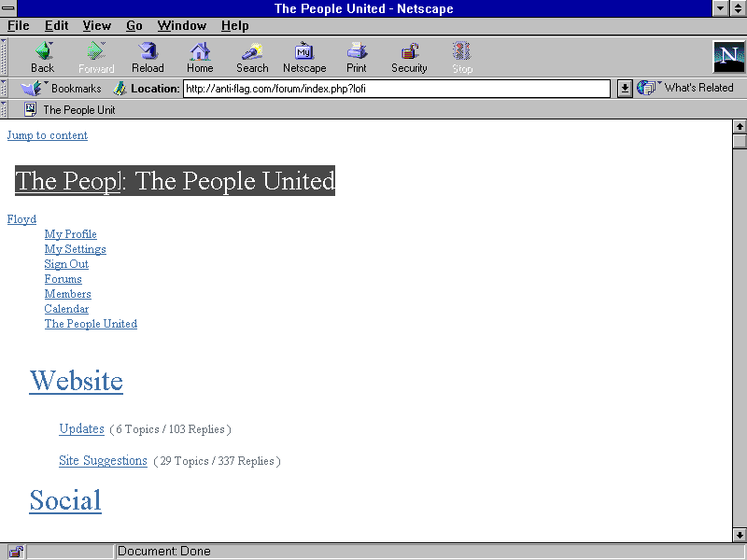Viewport: 747px width, 560px height.
Task: Open the What's Related dropdown
Action: tap(686, 88)
